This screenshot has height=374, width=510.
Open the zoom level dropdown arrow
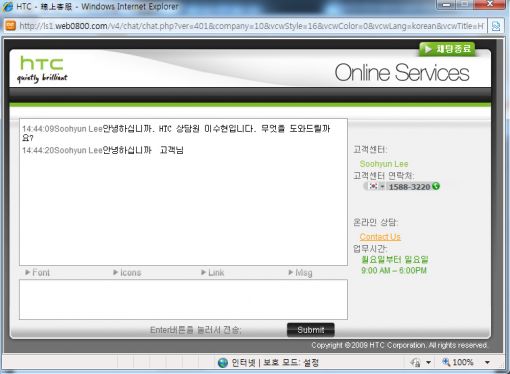pos(487,362)
